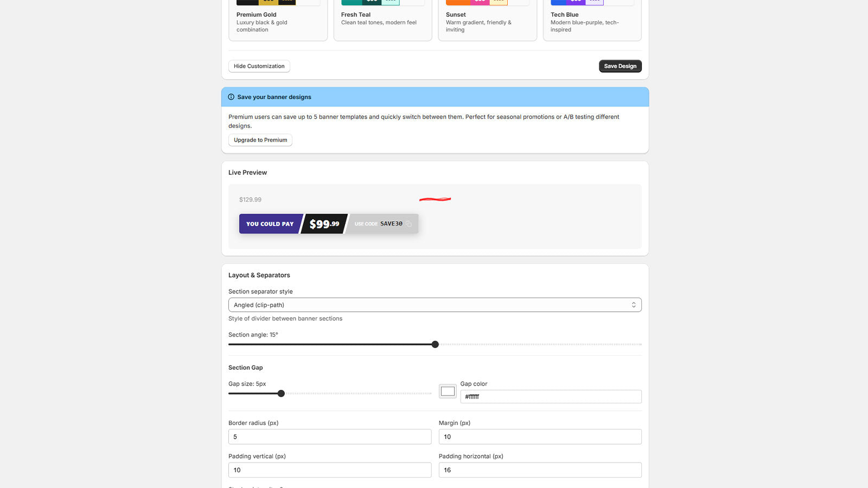Click into the Padding horizontal field

coord(540,470)
